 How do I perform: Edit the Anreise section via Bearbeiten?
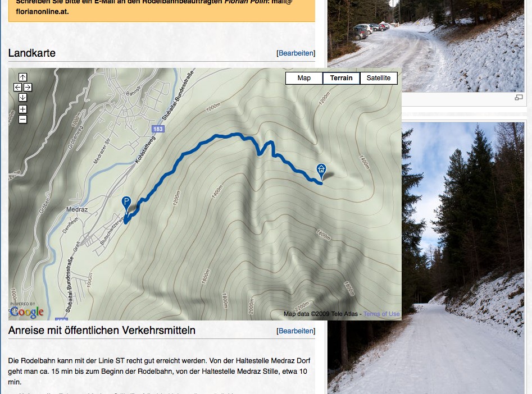coord(296,331)
